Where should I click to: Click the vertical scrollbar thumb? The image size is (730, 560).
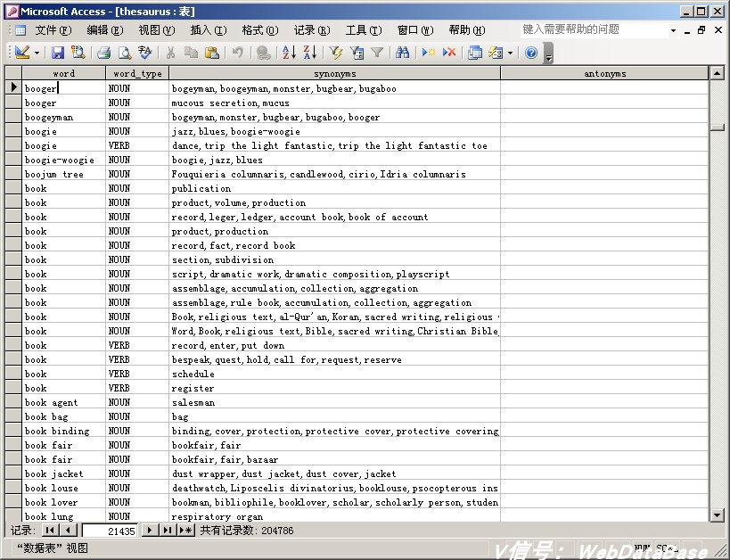(717, 128)
